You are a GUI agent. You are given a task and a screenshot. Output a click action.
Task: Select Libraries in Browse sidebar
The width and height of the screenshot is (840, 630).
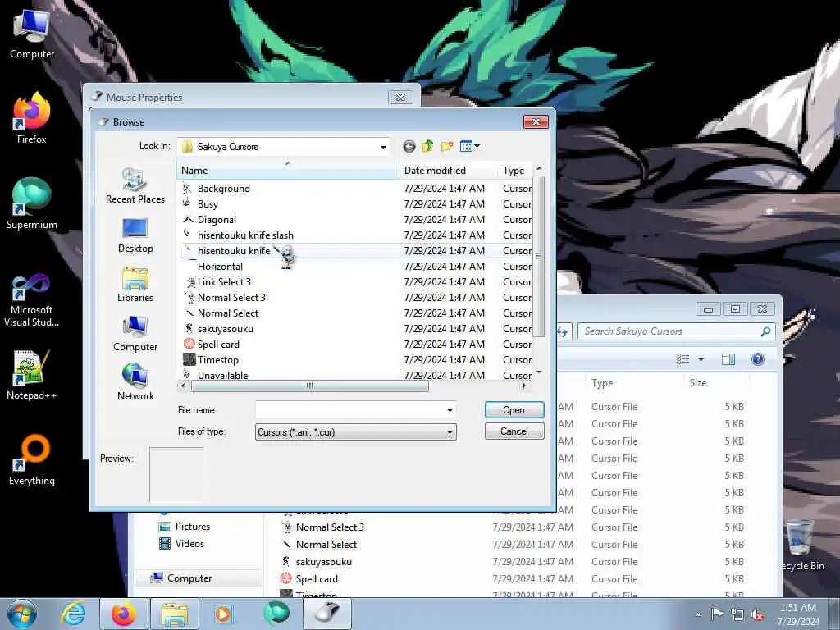[135, 285]
